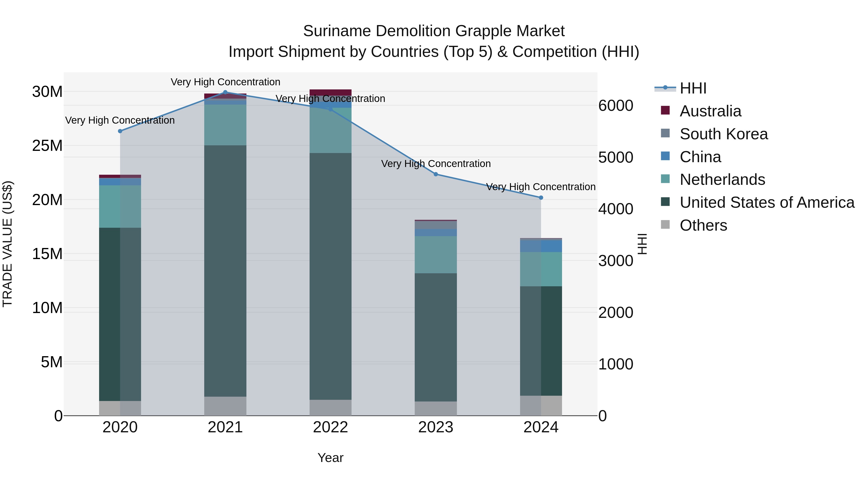
Task: Click the 2023 United States bar segment
Action: (x=436, y=337)
